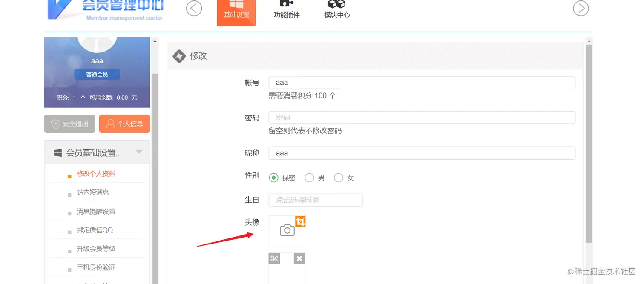The image size is (644, 284).
Task: Click the left circular arrow navigation icon
Action: [x=194, y=8]
